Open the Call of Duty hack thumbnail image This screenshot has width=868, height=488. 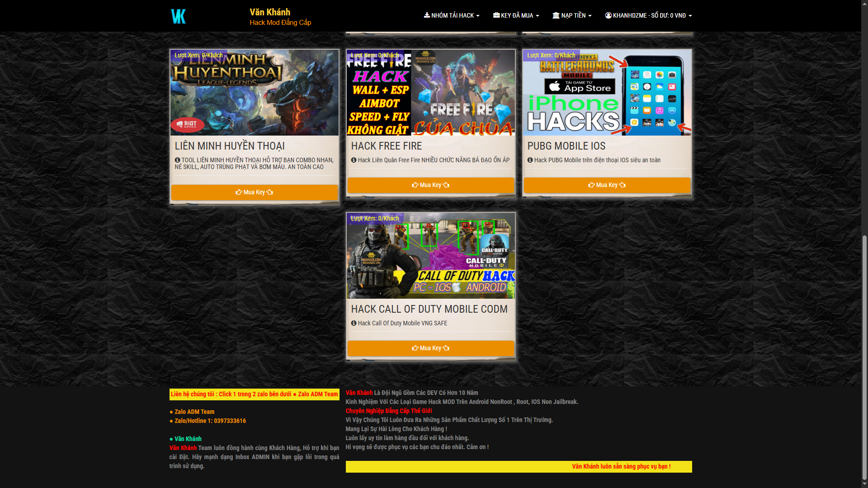(430, 256)
